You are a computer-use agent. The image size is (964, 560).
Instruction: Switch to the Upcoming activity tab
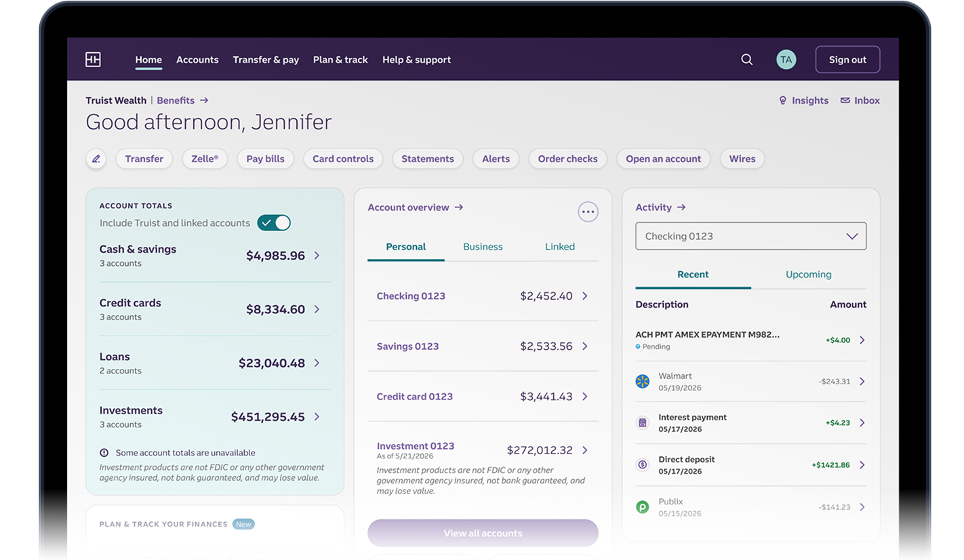click(x=809, y=275)
